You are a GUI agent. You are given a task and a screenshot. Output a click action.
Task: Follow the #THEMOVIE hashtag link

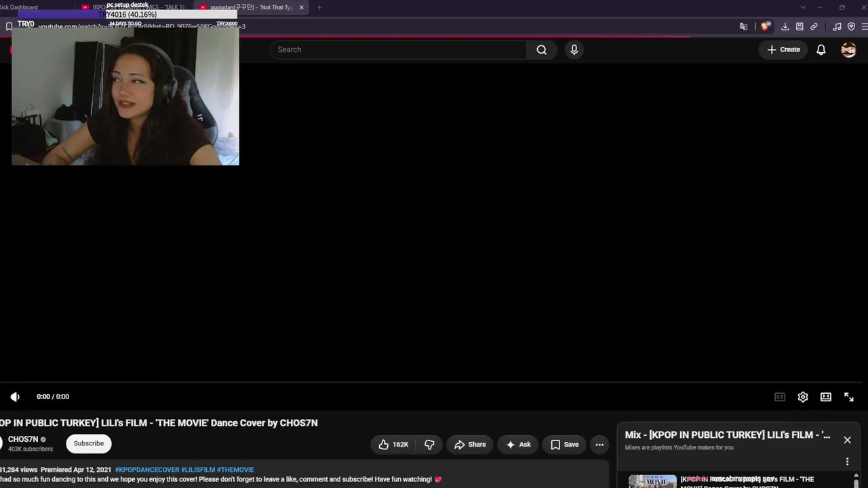tap(235, 470)
